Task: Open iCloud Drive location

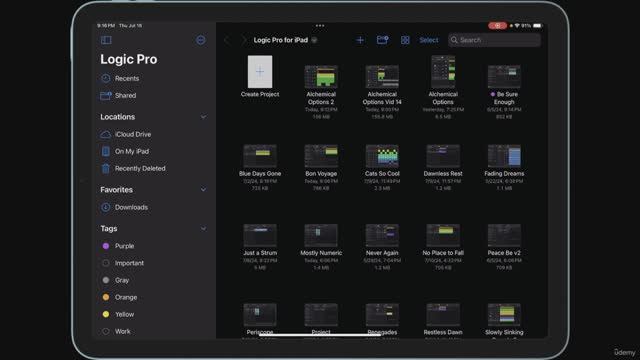Action: point(126,134)
